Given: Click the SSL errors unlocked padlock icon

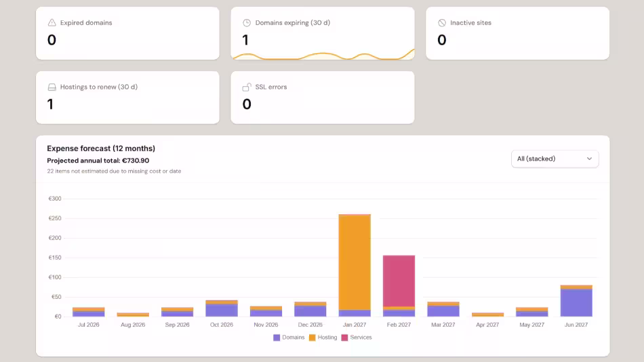Looking at the screenshot, I should click(x=247, y=87).
